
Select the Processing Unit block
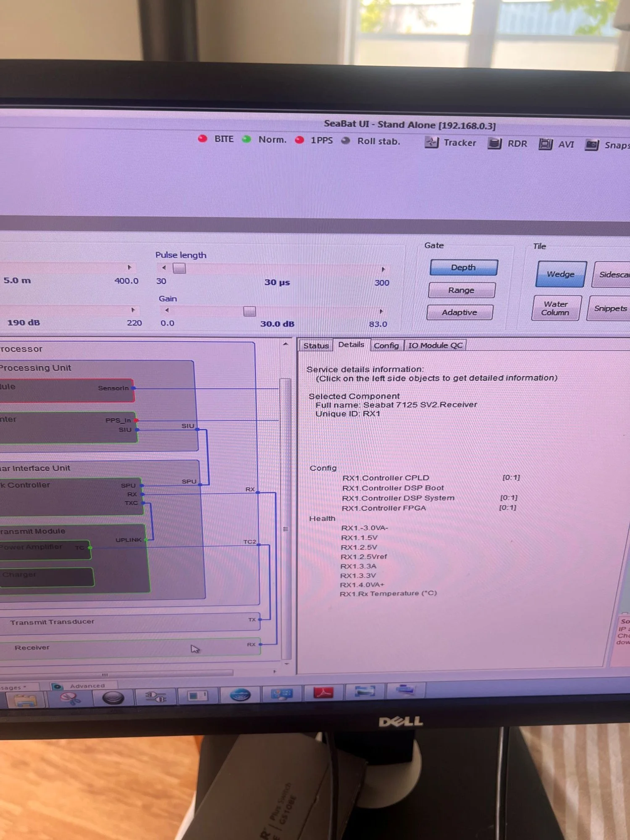pos(98,406)
